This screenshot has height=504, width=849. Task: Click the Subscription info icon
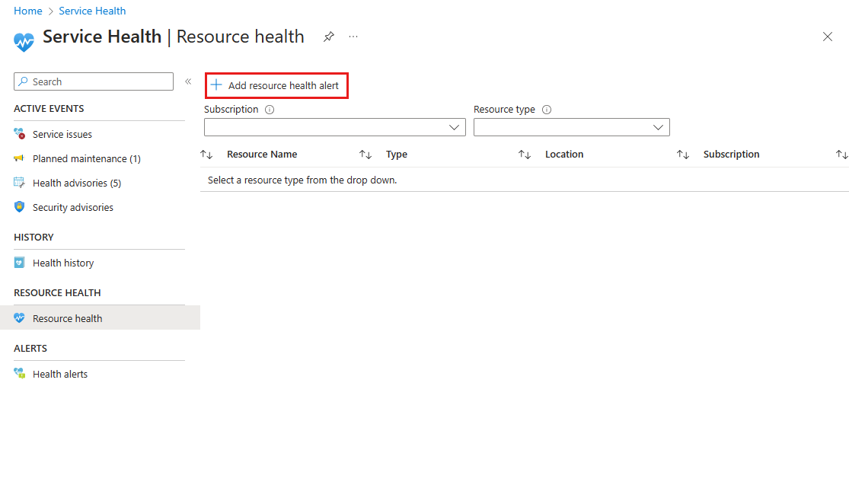(x=269, y=110)
